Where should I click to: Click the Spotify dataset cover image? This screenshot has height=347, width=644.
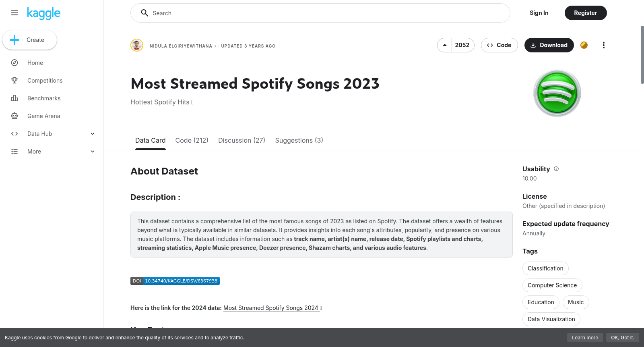[557, 93]
